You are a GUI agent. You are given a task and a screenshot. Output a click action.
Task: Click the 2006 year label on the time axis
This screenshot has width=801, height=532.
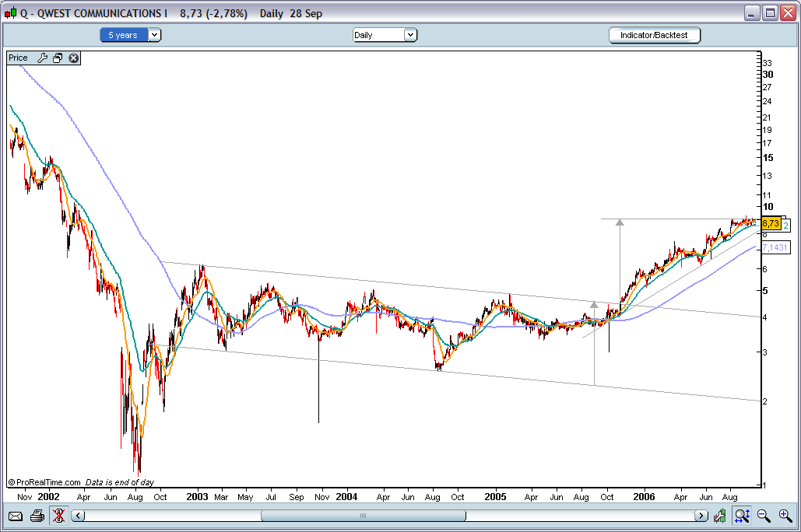645,496
